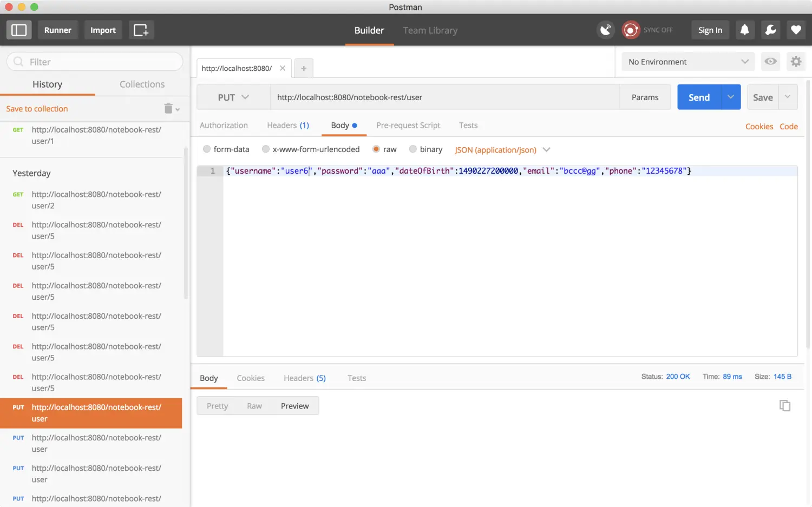Open the response Tests tab
812x507 pixels.
point(357,378)
